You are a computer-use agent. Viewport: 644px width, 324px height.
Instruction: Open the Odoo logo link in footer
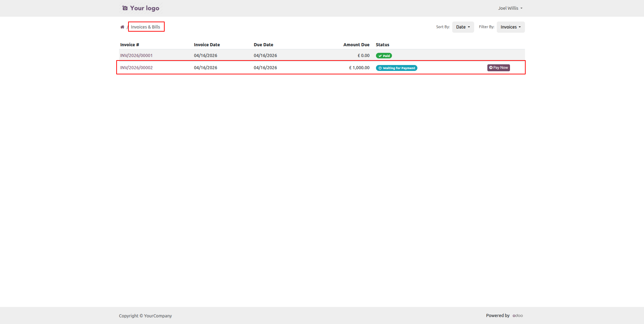tap(518, 316)
